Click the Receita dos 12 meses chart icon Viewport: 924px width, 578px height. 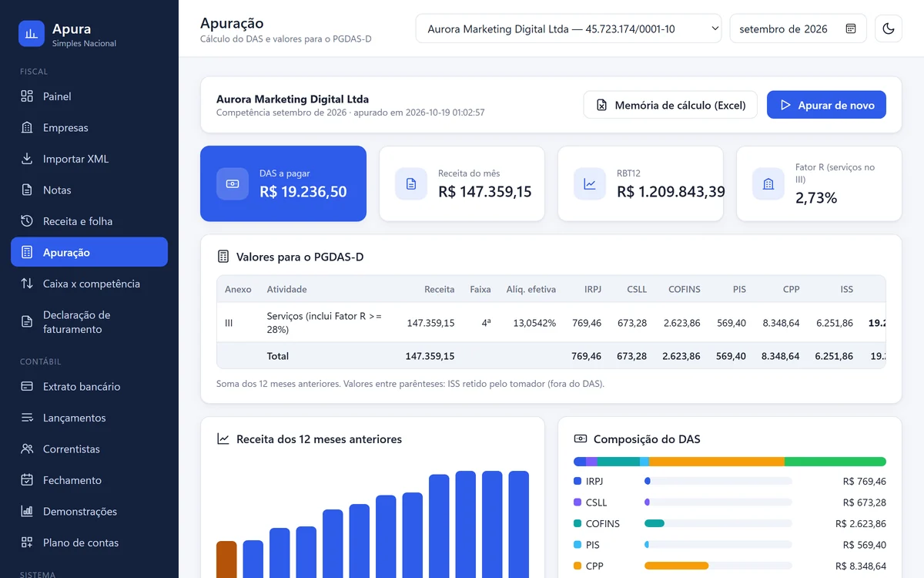coord(223,439)
